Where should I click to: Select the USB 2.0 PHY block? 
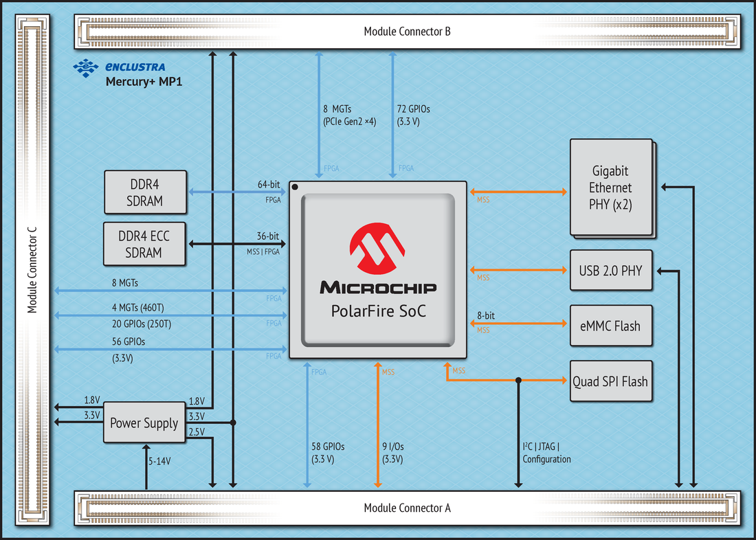coord(611,271)
